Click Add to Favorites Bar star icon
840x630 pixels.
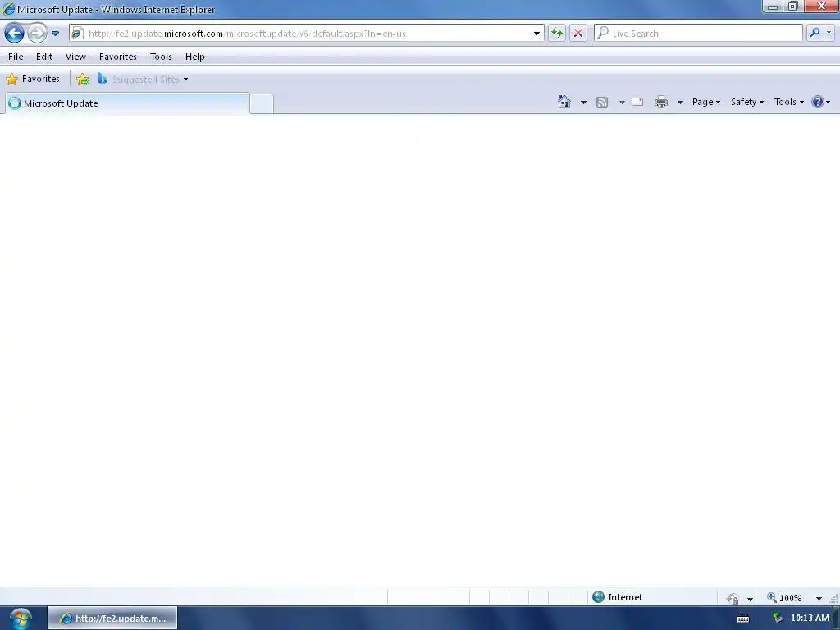pos(83,80)
